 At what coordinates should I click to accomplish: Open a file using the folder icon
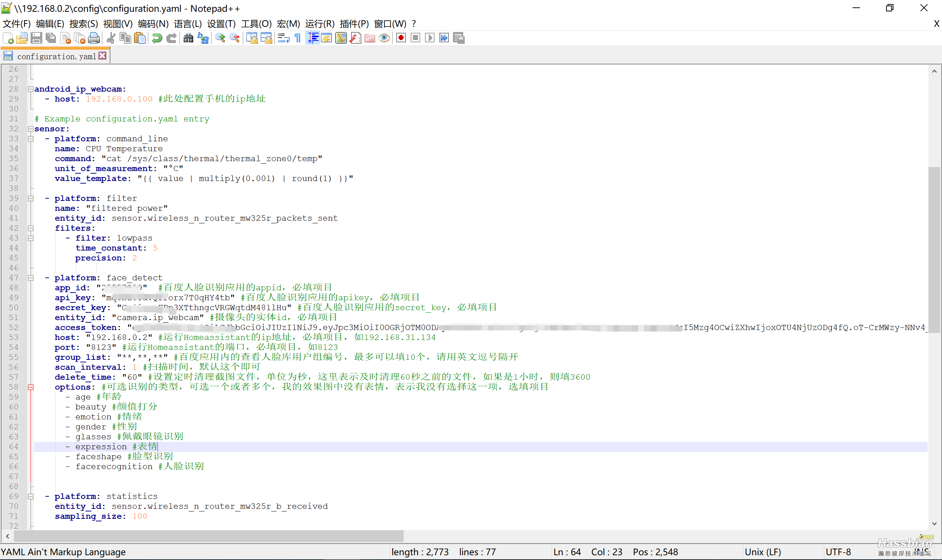tap(22, 38)
